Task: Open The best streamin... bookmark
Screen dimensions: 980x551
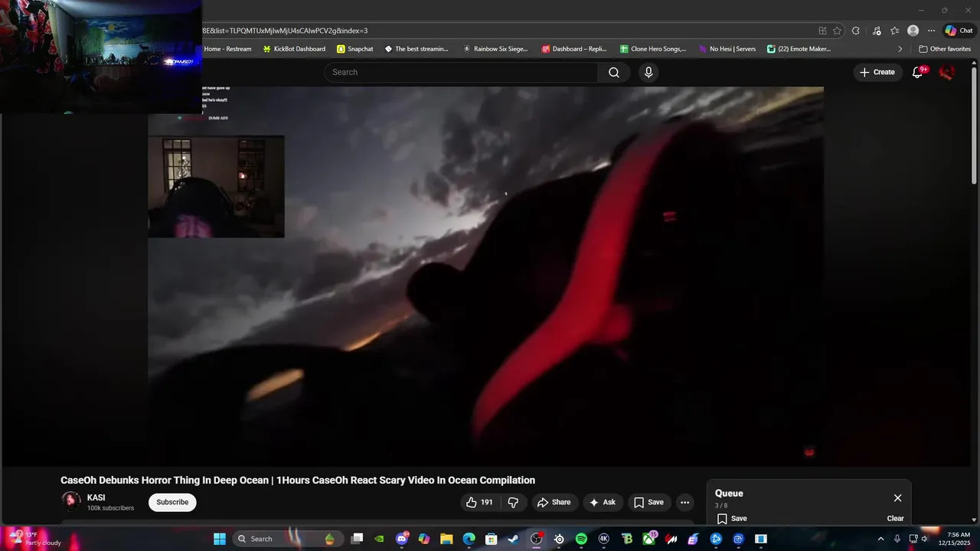Action: click(x=416, y=49)
